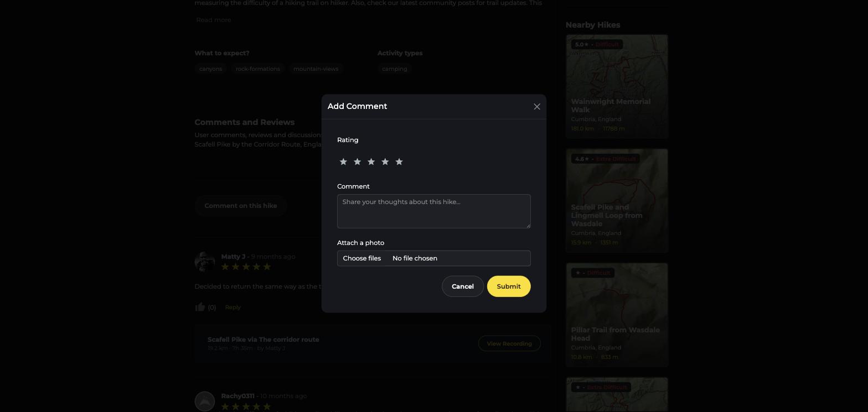Screen dimensions: 868x412
Task: Select the rock-formations tag
Action: [x=258, y=69]
